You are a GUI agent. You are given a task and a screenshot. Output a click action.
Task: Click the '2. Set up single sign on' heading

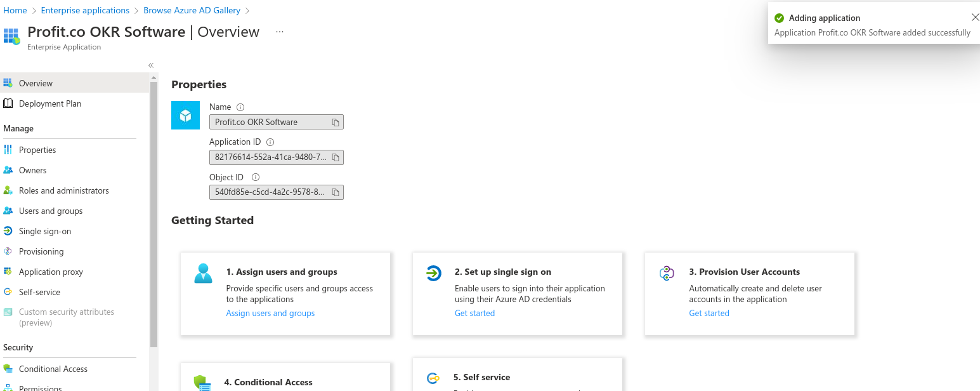pyautogui.click(x=503, y=272)
